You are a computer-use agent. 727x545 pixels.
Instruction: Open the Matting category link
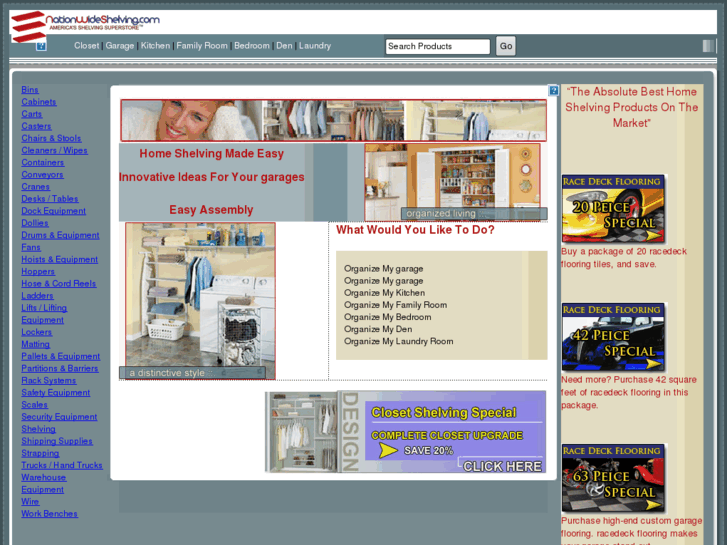click(x=36, y=344)
